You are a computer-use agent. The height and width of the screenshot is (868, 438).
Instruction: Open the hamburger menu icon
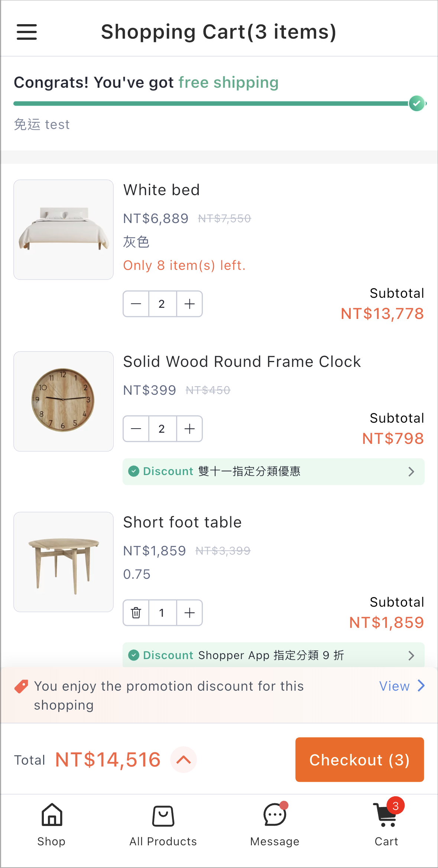(x=27, y=32)
